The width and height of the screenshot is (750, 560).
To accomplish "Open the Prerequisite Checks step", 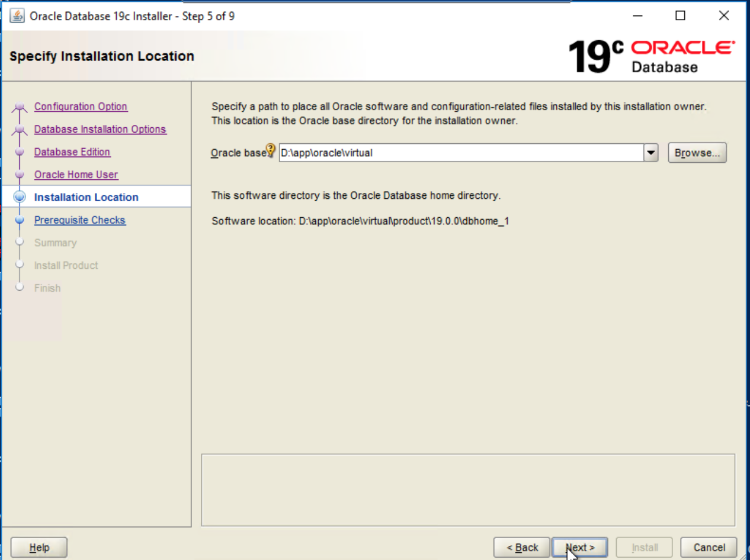I will coord(80,220).
